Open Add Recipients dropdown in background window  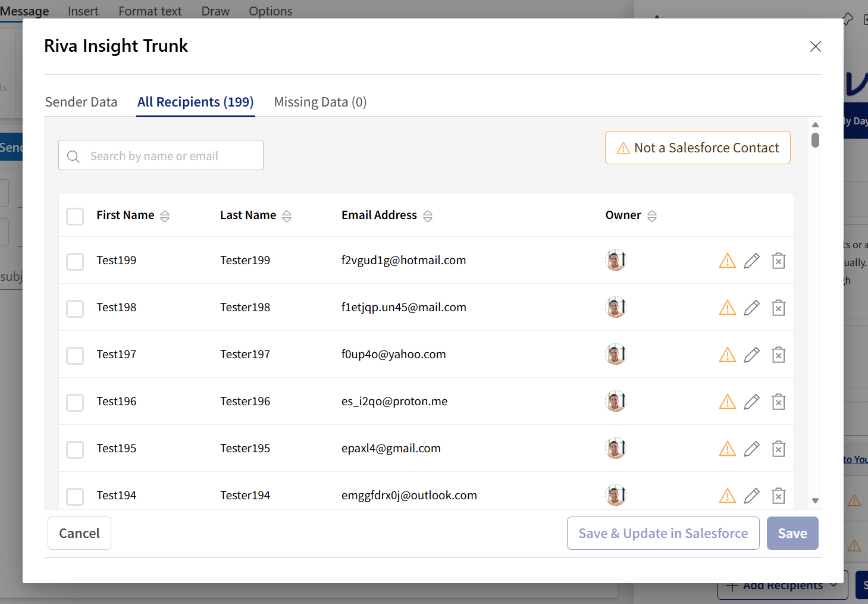tap(782, 586)
